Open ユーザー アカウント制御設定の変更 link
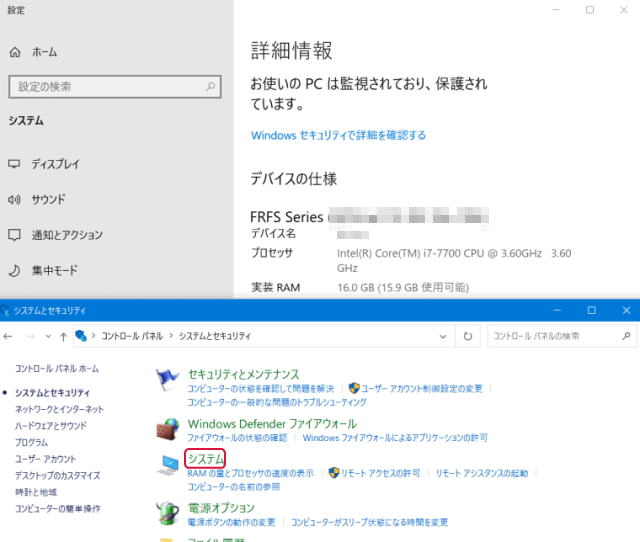Viewport: 640px width, 542px height. 422,389
